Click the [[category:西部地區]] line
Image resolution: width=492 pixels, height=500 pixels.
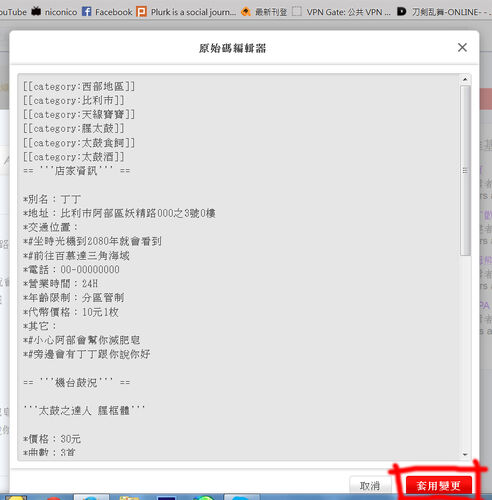(79, 87)
